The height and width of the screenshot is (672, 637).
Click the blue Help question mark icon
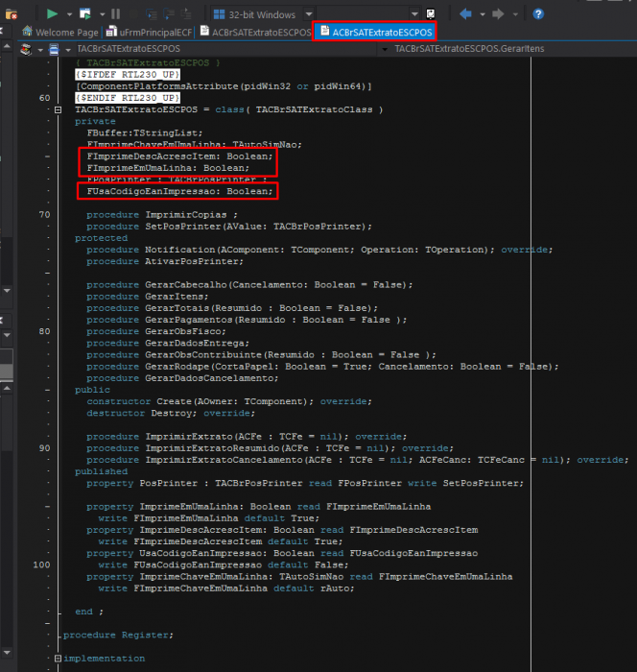pyautogui.click(x=538, y=14)
